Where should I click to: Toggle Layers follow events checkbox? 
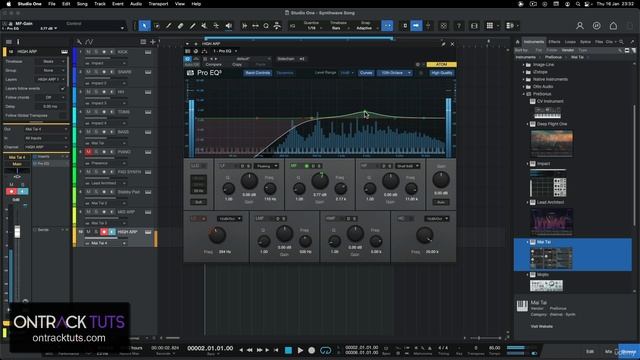tap(62, 89)
